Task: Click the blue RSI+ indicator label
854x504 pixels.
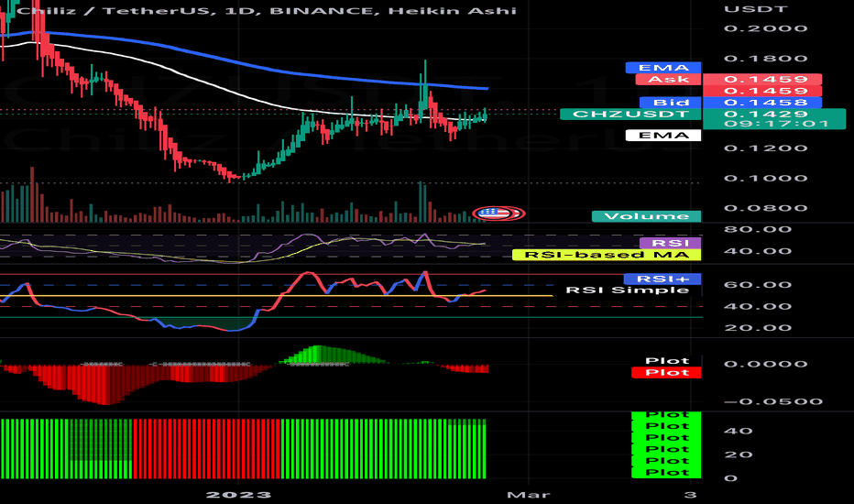Action: [662, 279]
